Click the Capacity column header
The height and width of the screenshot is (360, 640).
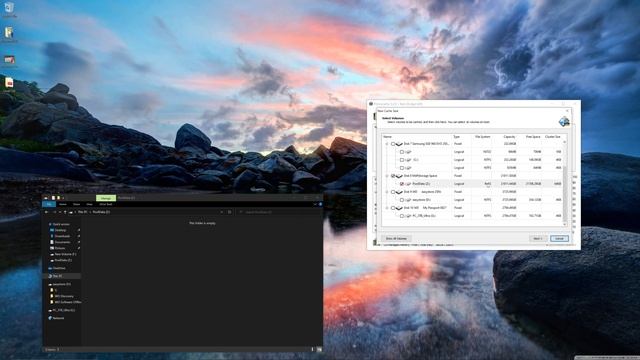pyautogui.click(x=509, y=137)
